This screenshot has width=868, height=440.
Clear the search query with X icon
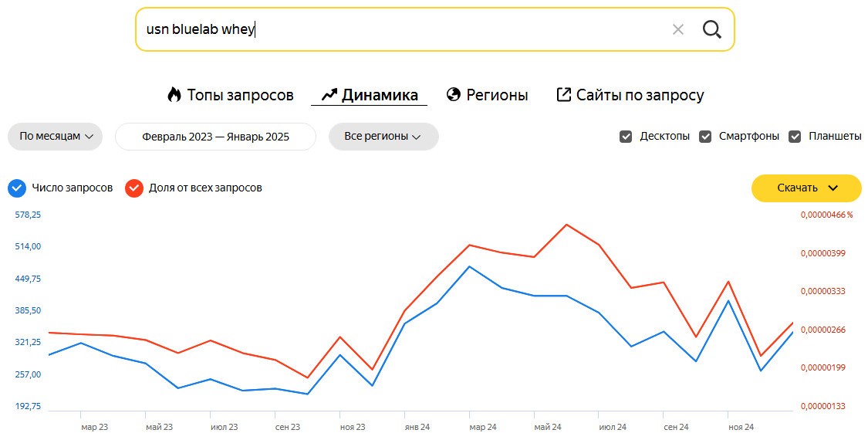pyautogui.click(x=678, y=30)
